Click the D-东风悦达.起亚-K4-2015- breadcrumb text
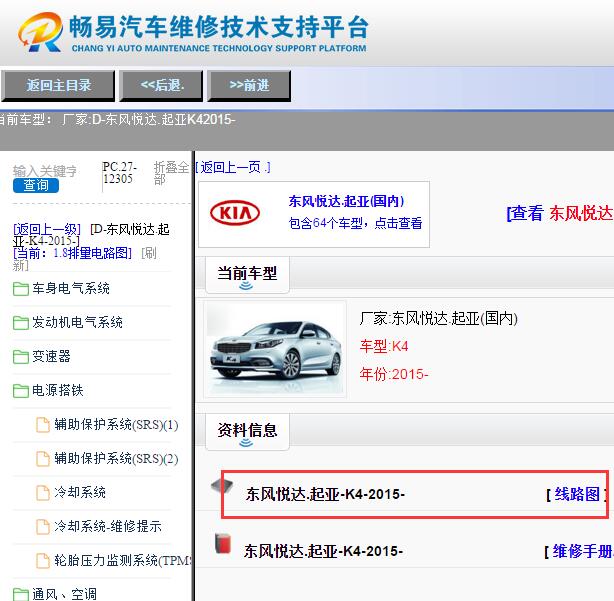The width and height of the screenshot is (614, 601). (91, 235)
